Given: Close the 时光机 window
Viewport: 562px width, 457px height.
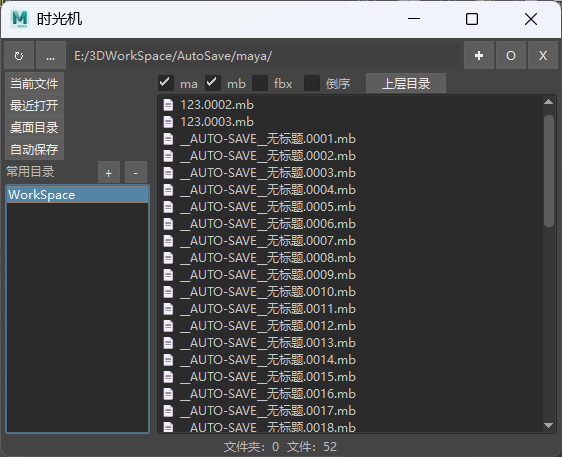Looking at the screenshot, I should 531,19.
